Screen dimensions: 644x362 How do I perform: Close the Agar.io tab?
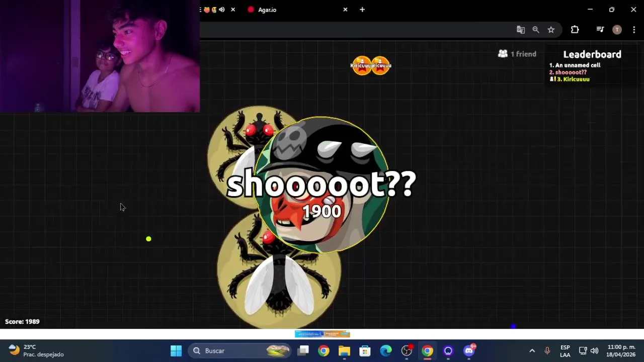point(345,10)
